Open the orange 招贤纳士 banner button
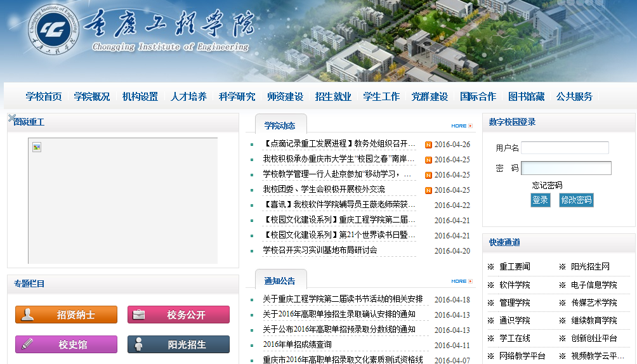Viewport: 637px width, 364px height. (x=66, y=315)
